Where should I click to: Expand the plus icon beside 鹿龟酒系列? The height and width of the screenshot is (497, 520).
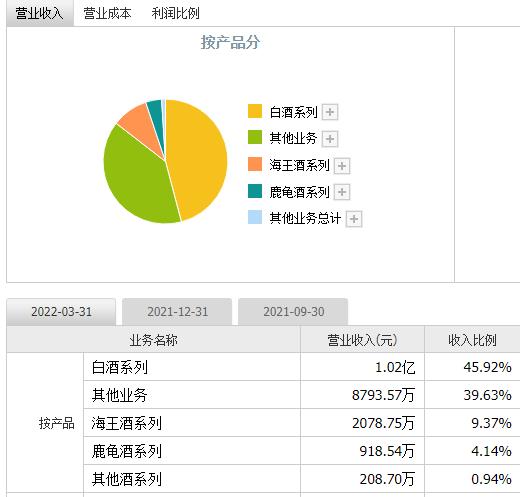point(342,192)
